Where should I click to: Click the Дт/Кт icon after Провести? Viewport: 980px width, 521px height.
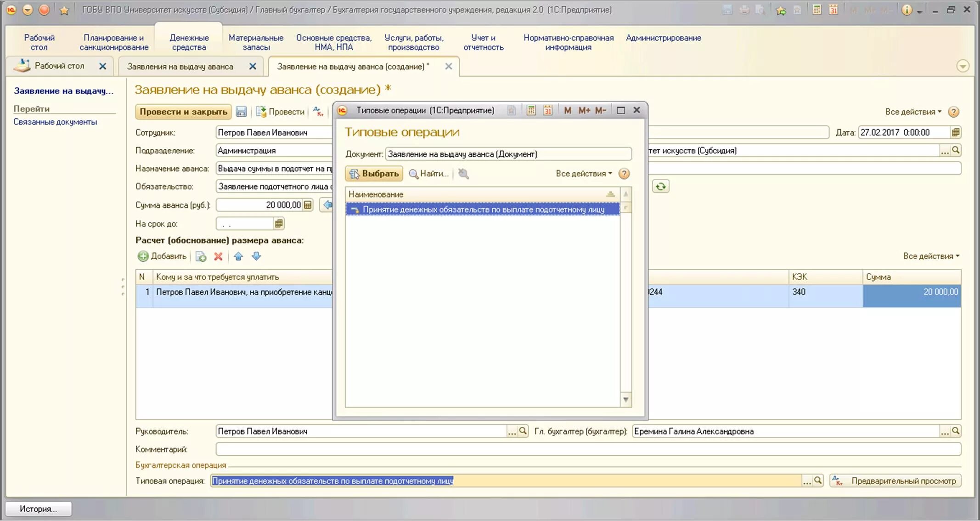click(318, 112)
